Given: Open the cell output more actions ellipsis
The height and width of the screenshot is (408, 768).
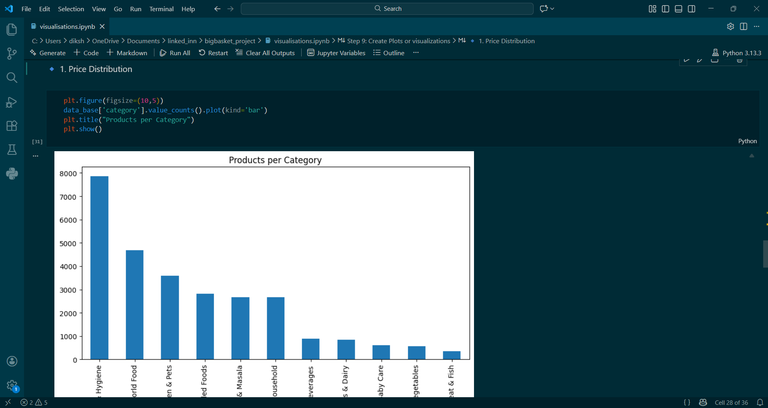Looking at the screenshot, I should pyautogui.click(x=35, y=156).
